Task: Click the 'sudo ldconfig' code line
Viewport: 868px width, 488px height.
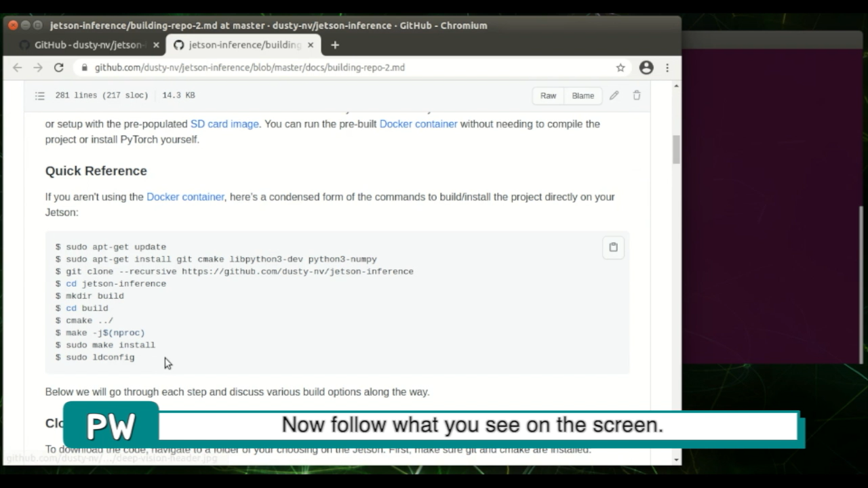Action: (x=95, y=357)
